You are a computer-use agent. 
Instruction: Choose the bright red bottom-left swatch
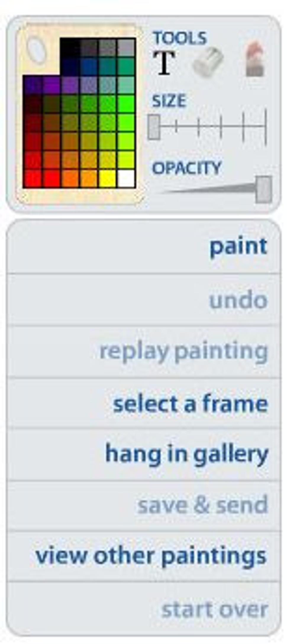click(33, 179)
